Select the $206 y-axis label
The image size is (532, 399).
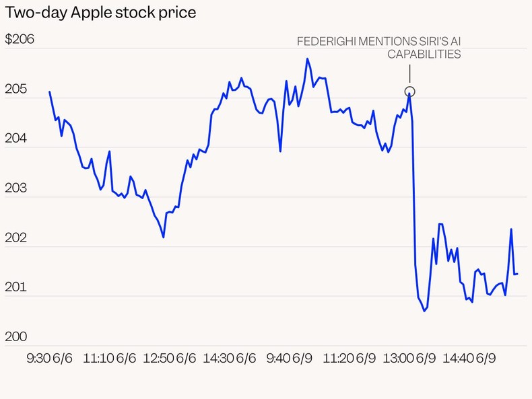(x=20, y=40)
